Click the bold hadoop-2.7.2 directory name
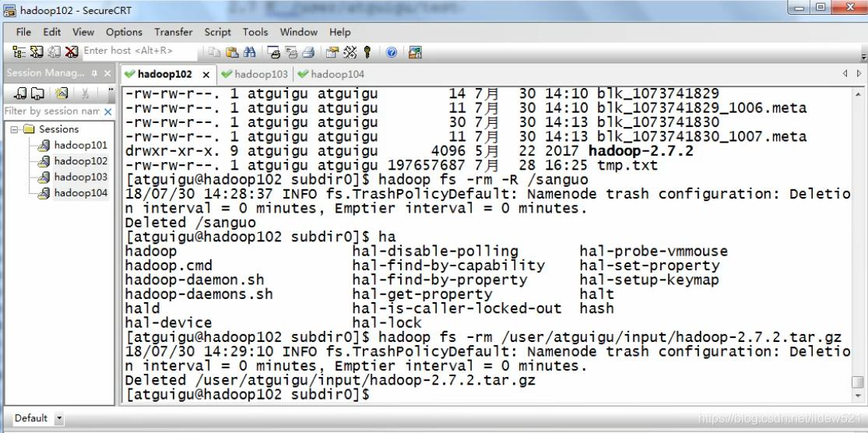The height and width of the screenshot is (433, 868). click(x=641, y=150)
